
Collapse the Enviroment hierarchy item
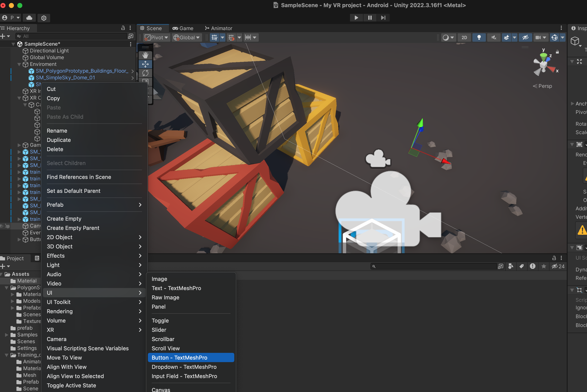point(19,64)
